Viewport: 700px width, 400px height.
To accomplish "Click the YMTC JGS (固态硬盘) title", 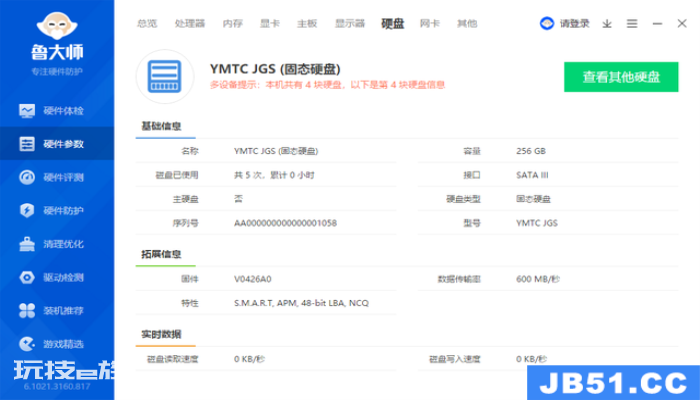I will [x=275, y=69].
